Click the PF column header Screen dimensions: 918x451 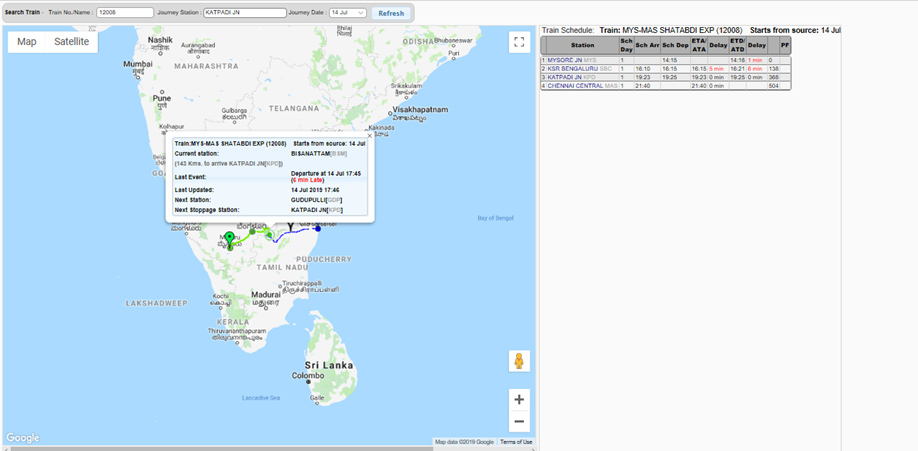[785, 45]
